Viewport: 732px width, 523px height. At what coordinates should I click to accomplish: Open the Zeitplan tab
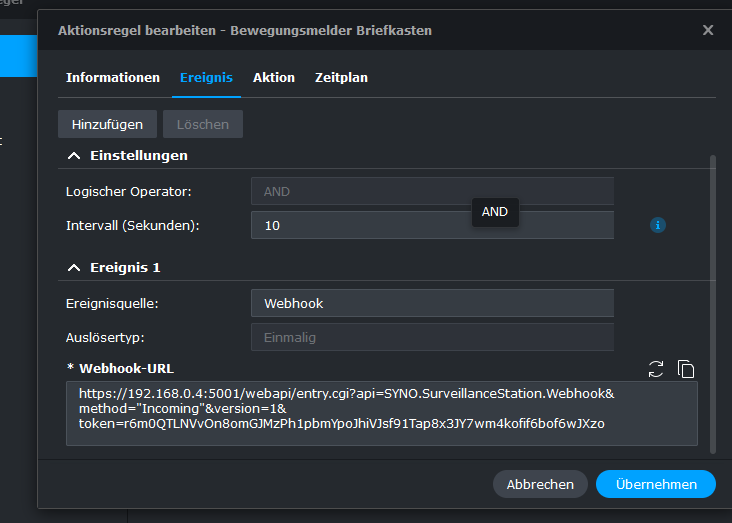coord(341,78)
